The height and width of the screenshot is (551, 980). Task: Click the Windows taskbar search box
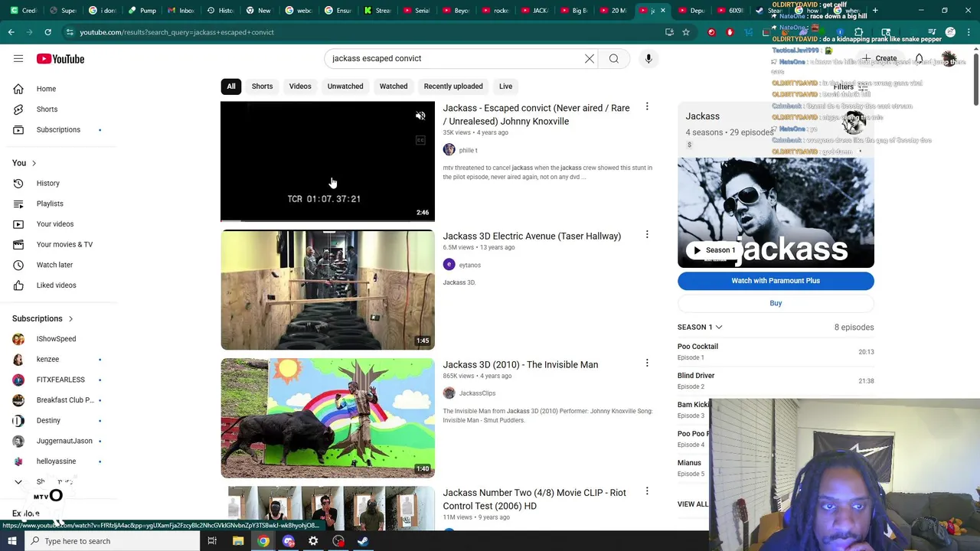[112, 541]
